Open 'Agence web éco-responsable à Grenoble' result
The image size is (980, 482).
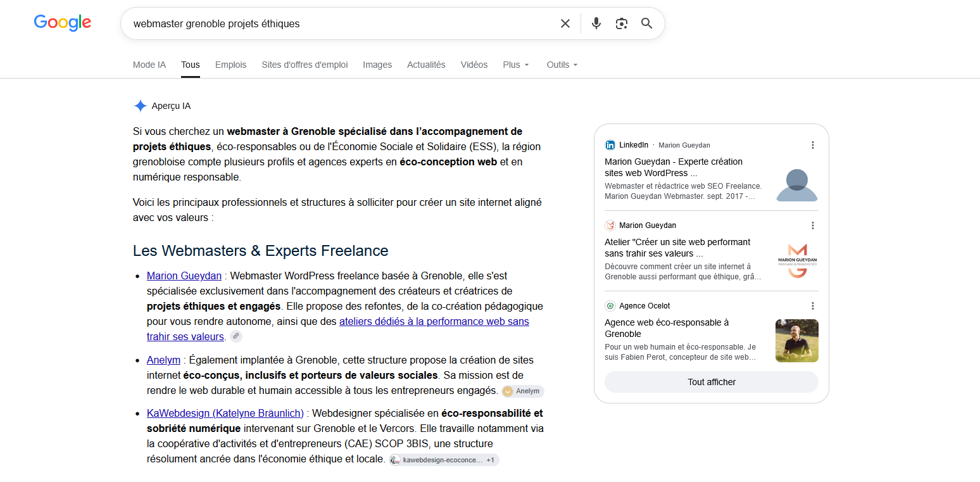click(667, 328)
